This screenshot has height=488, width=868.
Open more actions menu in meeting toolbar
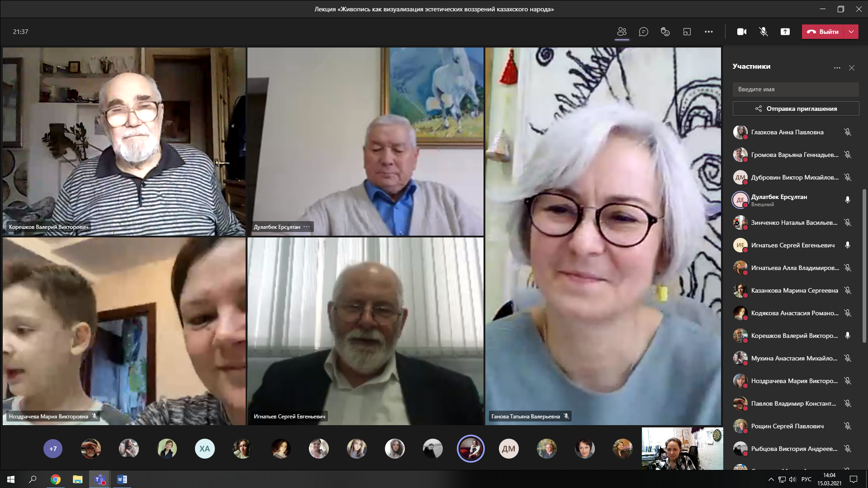coord(708,32)
